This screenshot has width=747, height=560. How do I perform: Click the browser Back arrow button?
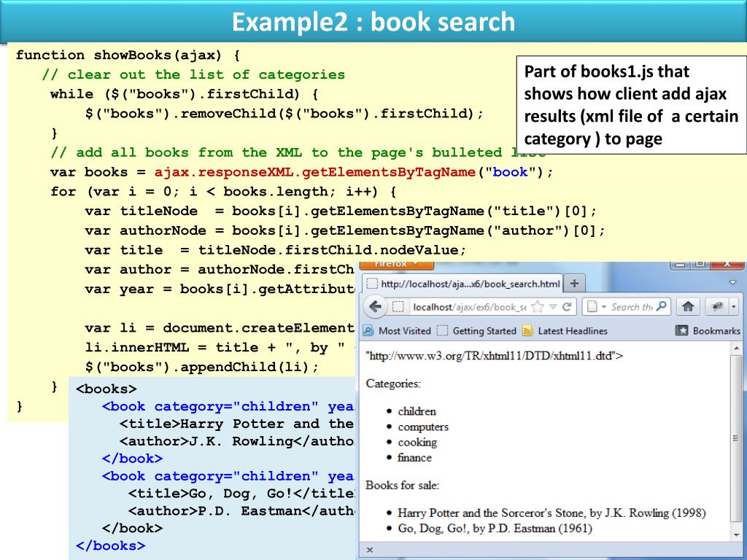tap(374, 307)
